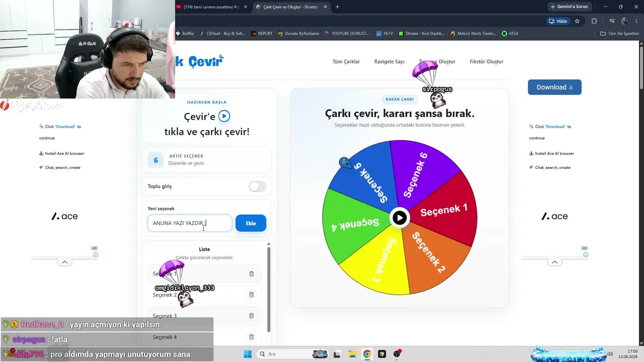Open the YOUTUBE DONUST bookmark
644x362 pixels.
click(347, 34)
